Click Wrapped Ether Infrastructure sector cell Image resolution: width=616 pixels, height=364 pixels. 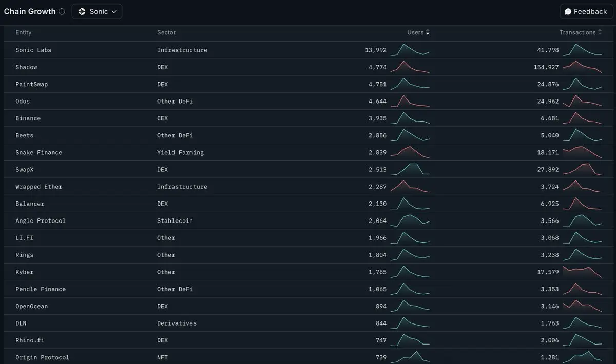coord(182,187)
